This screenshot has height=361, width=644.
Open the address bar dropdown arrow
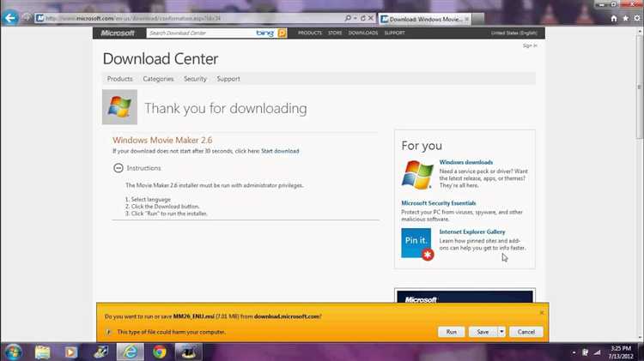(355, 18)
